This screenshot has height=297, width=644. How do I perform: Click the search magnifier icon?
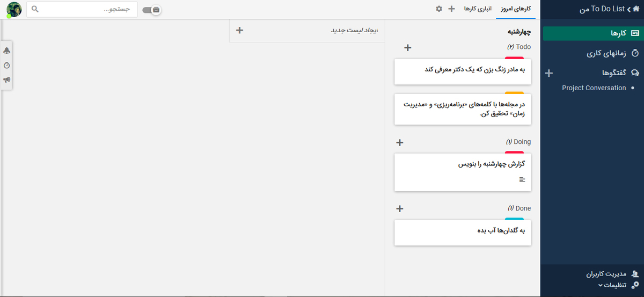[x=35, y=9]
